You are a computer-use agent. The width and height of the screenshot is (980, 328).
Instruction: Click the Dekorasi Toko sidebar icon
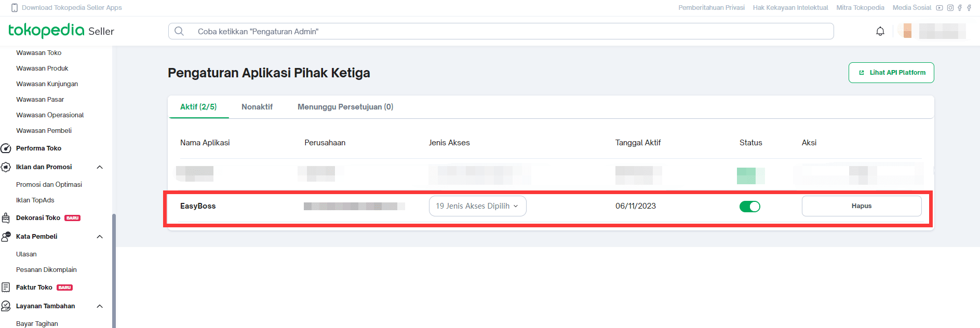tap(6, 218)
